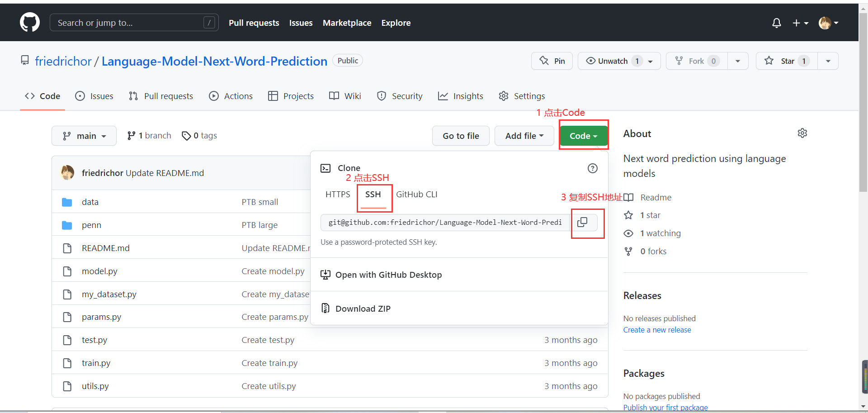Go to Marketplace
The height and width of the screenshot is (413, 868).
click(347, 23)
